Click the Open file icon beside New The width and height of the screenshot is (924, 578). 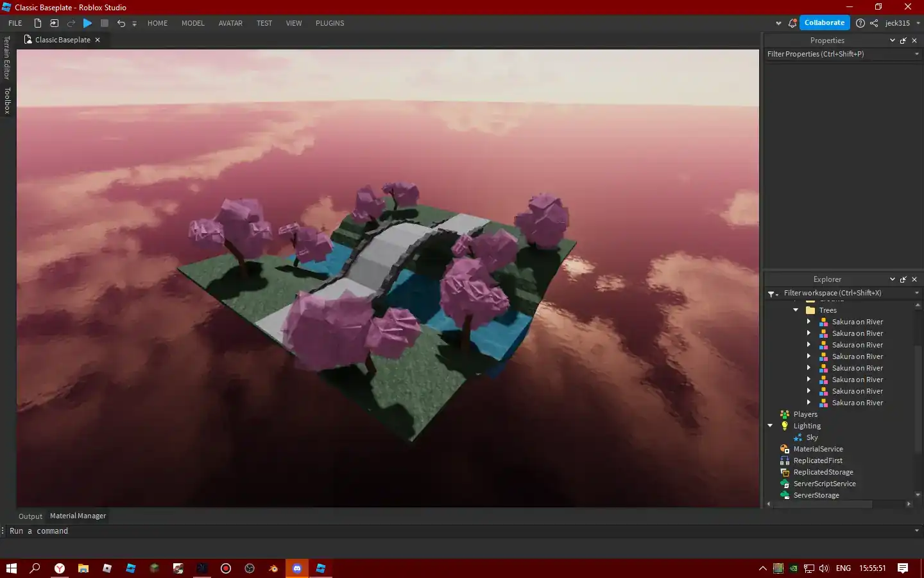point(55,23)
